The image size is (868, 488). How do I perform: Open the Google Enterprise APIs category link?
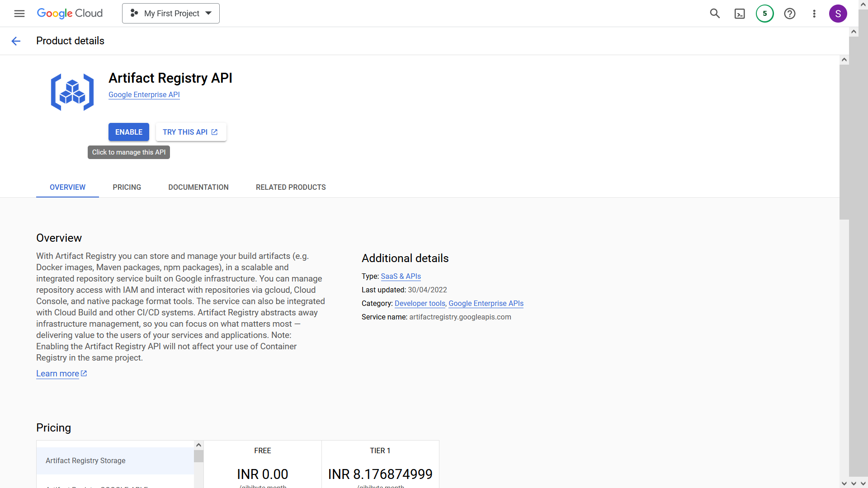[486, 303]
